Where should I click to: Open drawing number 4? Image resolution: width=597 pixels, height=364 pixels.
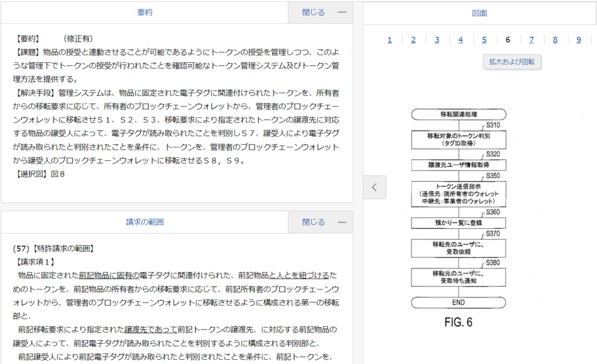point(461,40)
